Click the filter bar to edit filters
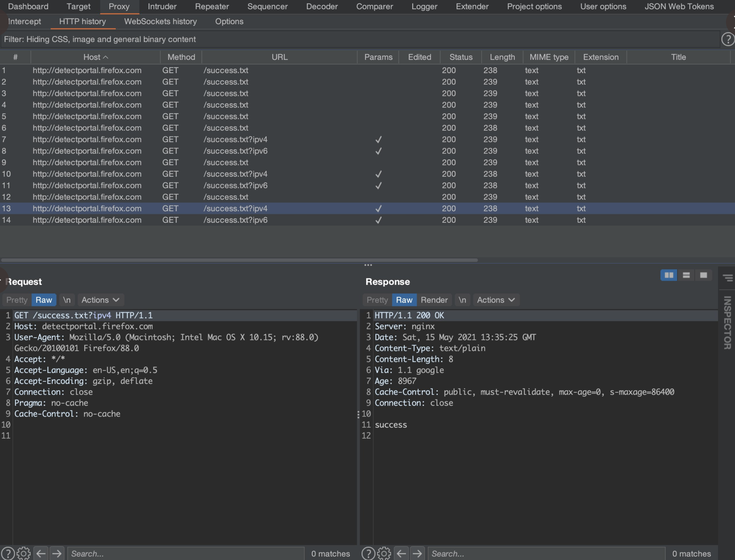Viewport: 735px width, 560px height. (360, 39)
